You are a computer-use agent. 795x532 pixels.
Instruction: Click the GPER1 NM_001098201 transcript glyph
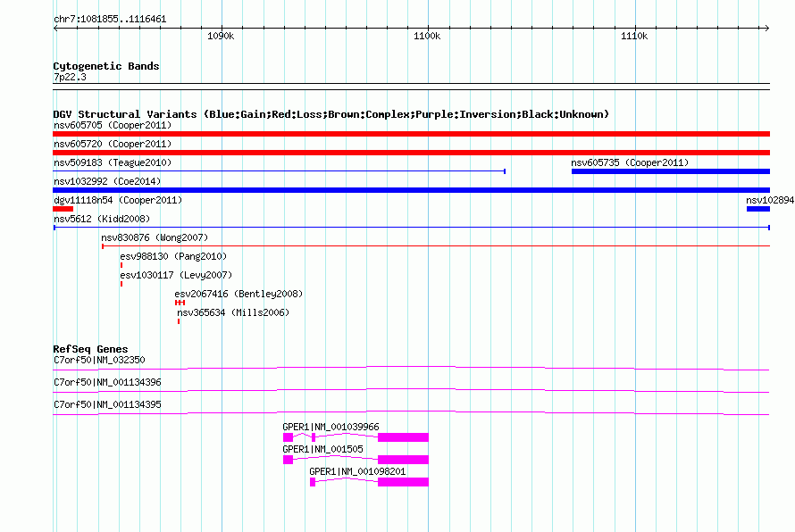(369, 482)
